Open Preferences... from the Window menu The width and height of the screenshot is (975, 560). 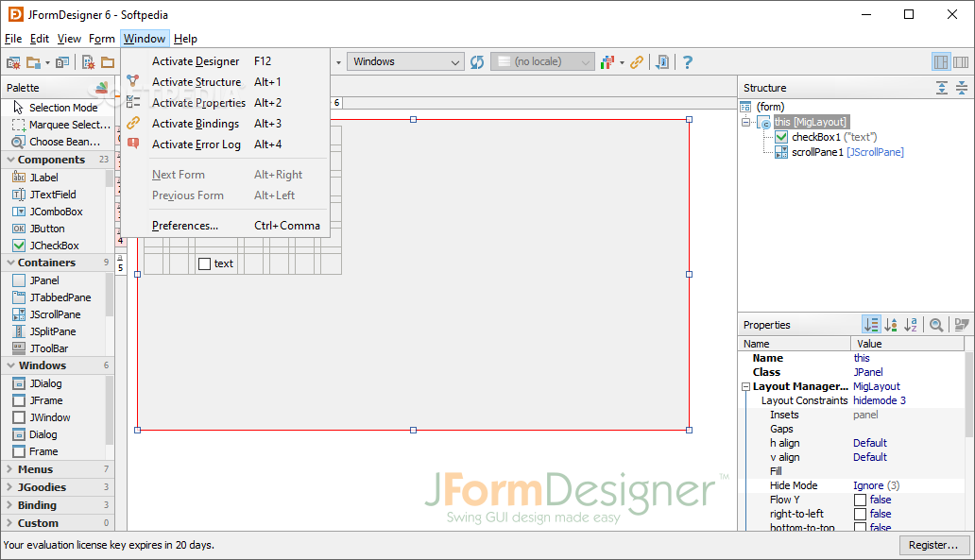pyautogui.click(x=225, y=226)
